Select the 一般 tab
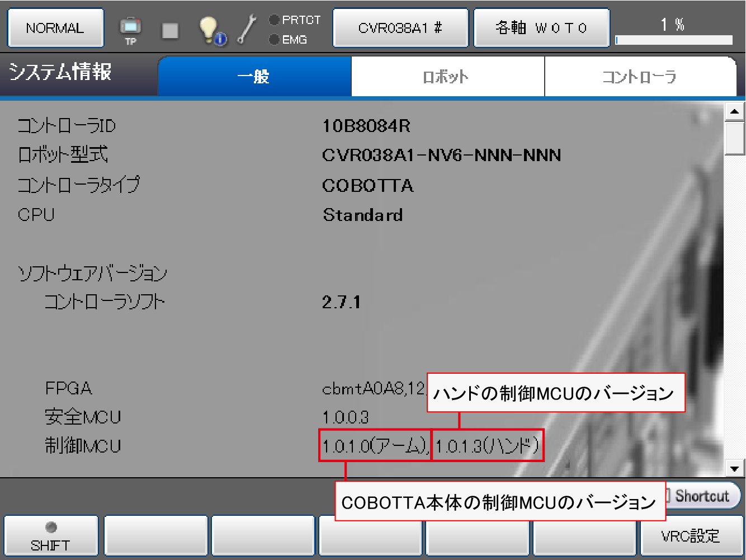 (254, 77)
